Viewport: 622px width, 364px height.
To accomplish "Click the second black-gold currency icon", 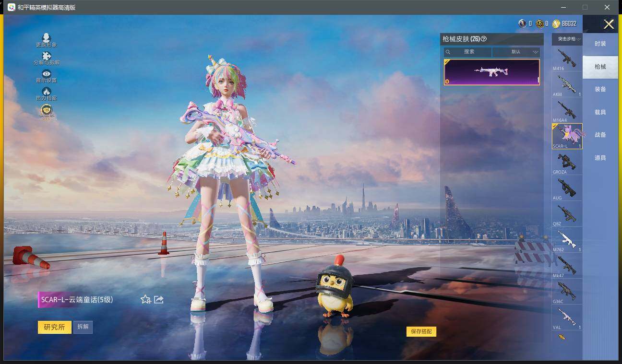I will (539, 23).
